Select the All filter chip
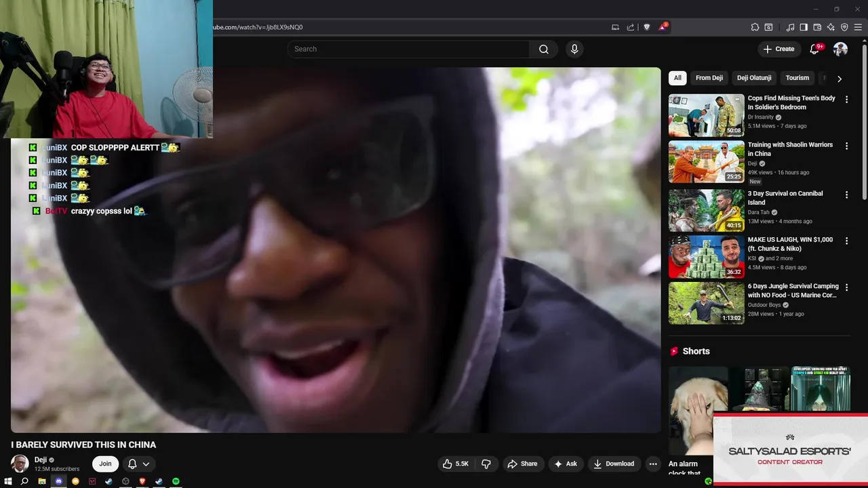 click(x=677, y=78)
